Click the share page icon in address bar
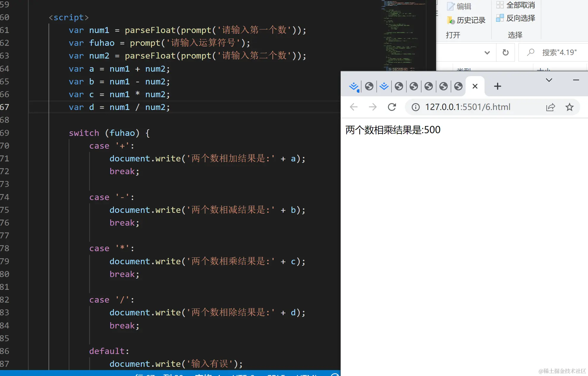Viewport: 588px width, 376px height. [550, 107]
